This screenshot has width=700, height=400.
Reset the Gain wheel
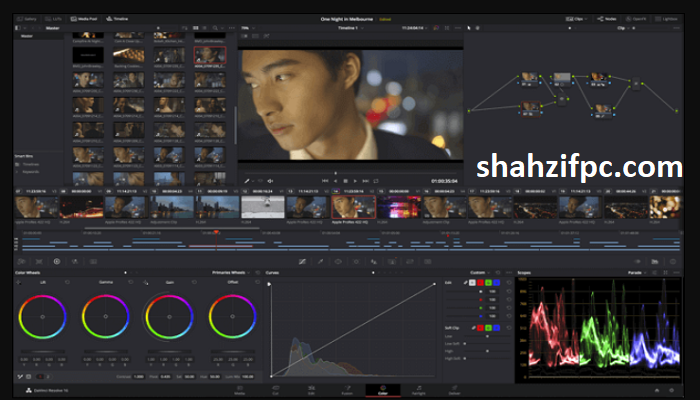click(194, 282)
